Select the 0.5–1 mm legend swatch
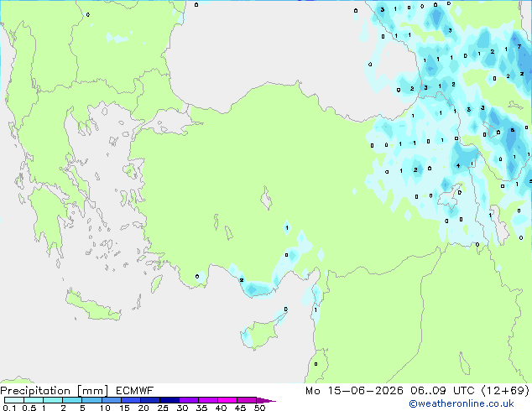Image resolution: width=532 pixels, height=411 pixels. click(34, 400)
